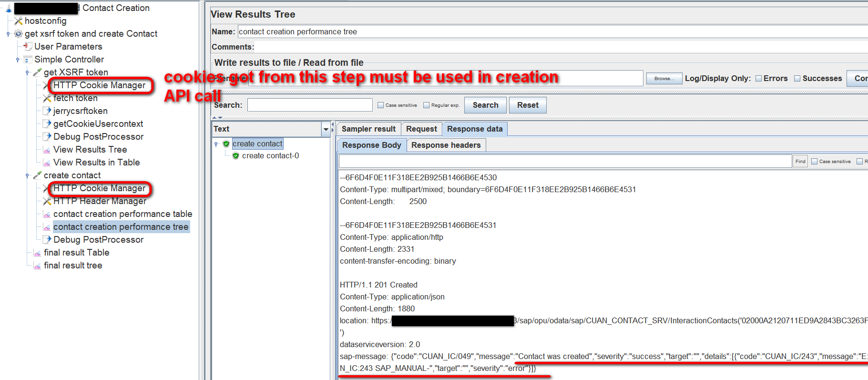868x380 pixels.
Task: Select HTTP Cookie Manager under get XSRF token
Action: pos(99,85)
